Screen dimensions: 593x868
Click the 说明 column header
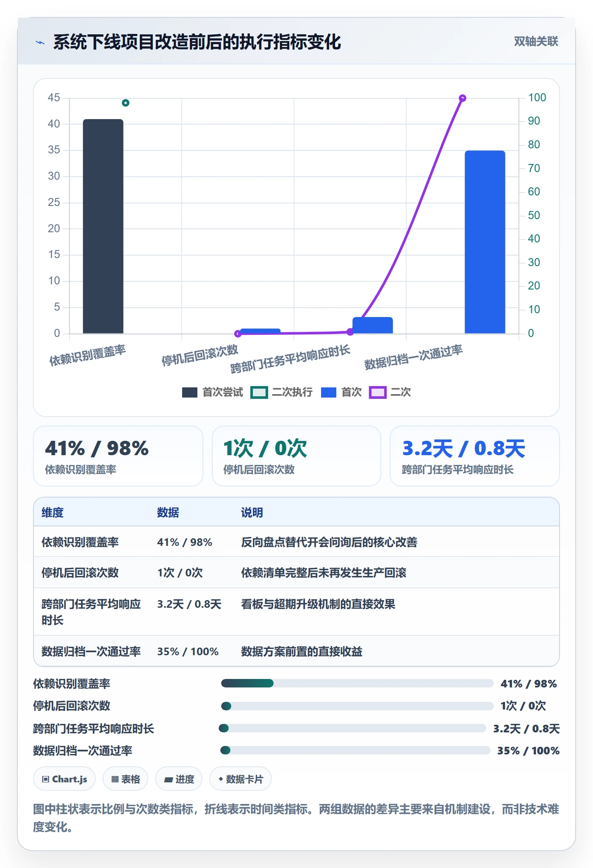pyautogui.click(x=252, y=512)
